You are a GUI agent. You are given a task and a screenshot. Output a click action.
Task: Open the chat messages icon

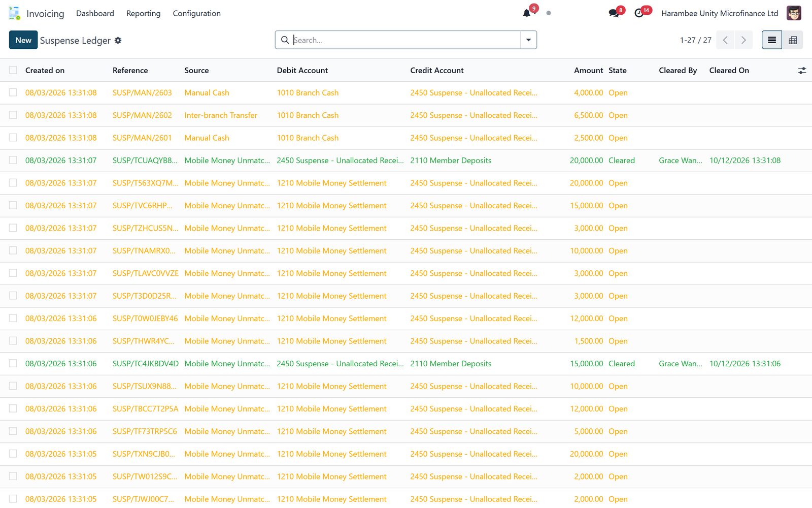614,13
